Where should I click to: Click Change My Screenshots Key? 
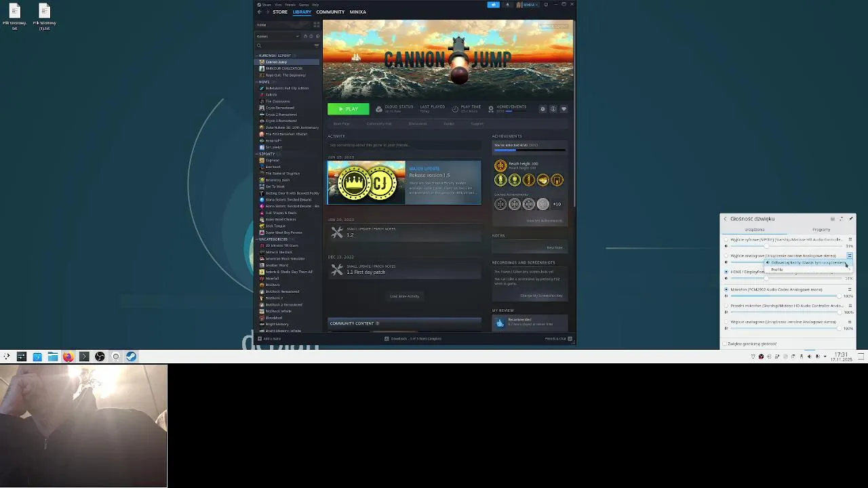click(541, 296)
